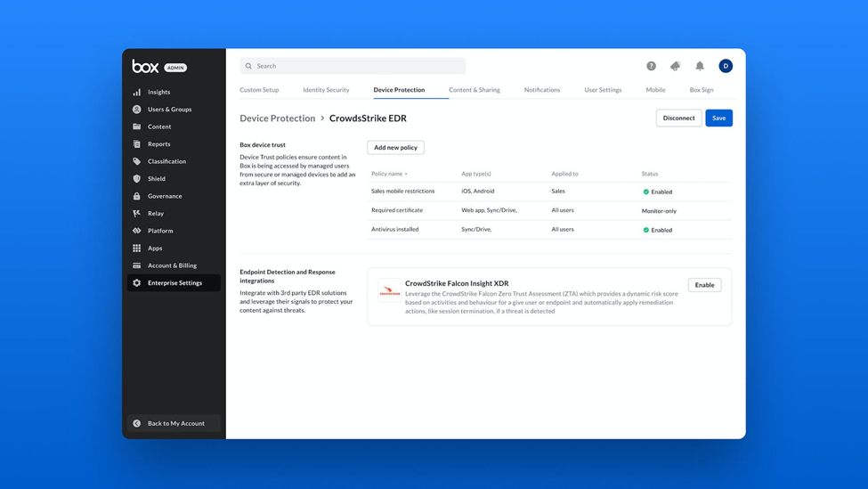This screenshot has width=868, height=489.
Task: Enable CrowdStrike Falcon Insight XDR integration
Action: (x=704, y=285)
